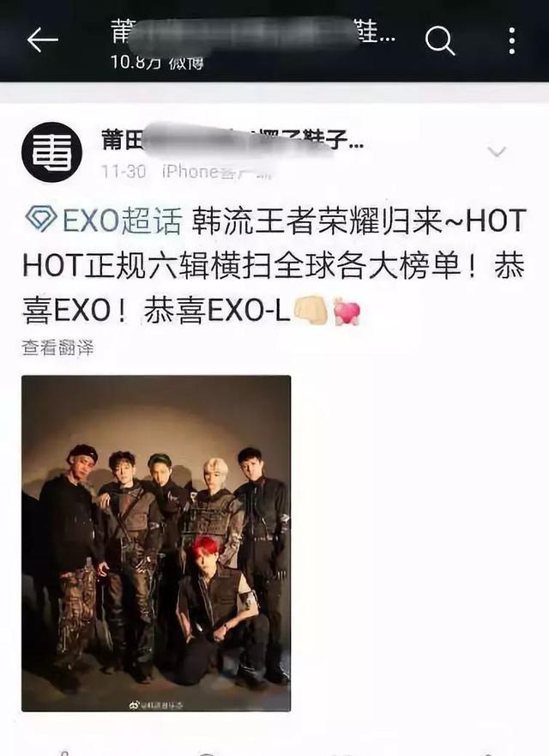Tap the 10.8万 微博 count in header
Viewport: 549px width, 756px height.
pos(157,62)
